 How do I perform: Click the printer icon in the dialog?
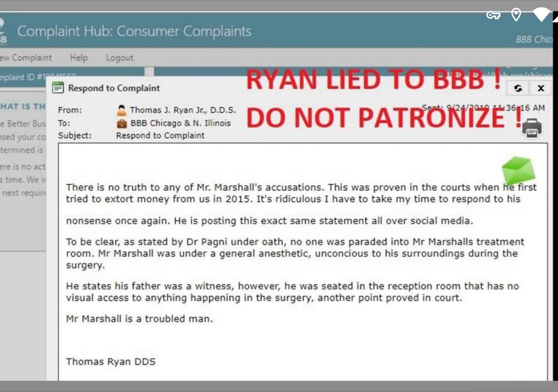(532, 128)
